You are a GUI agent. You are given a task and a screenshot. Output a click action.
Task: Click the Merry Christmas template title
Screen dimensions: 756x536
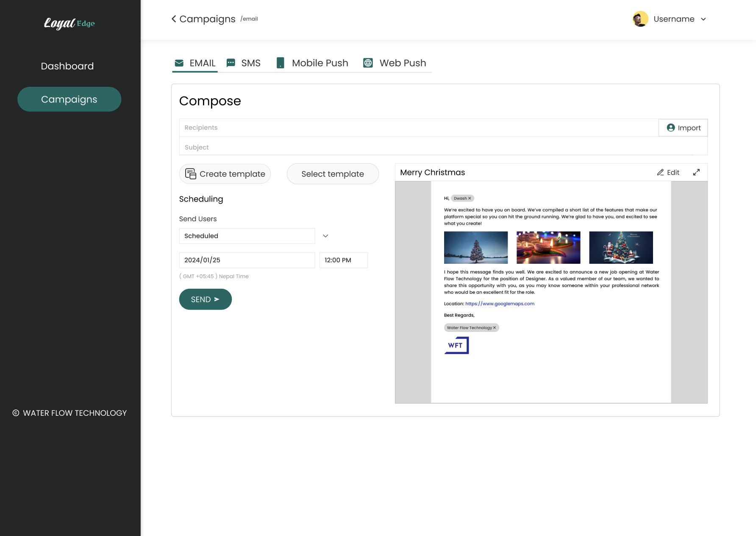[x=432, y=172]
